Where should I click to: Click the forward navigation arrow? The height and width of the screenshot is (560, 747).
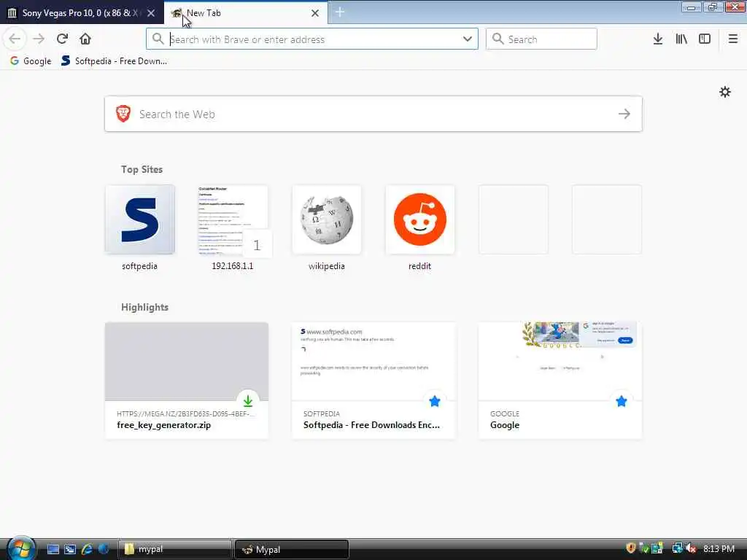tap(39, 39)
